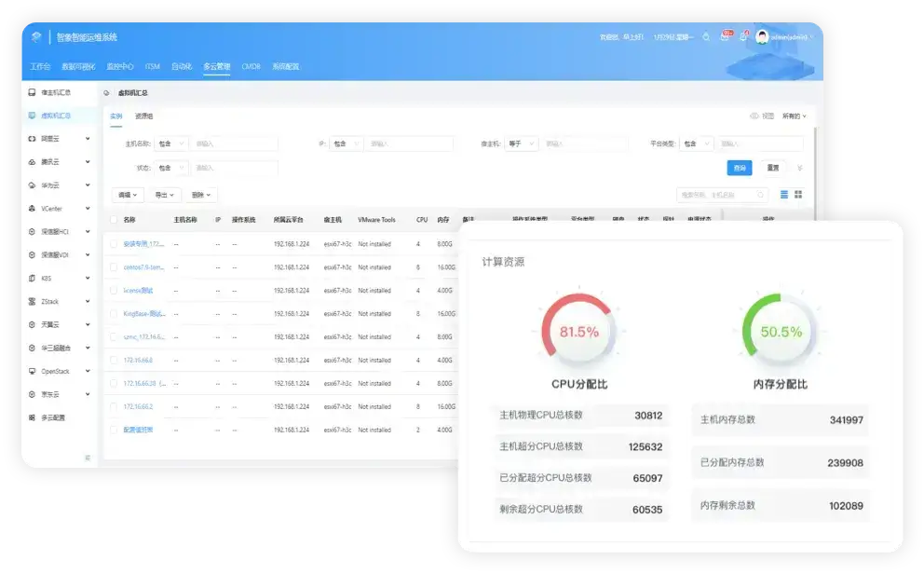Image resolution: width=924 pixels, height=574 pixels.
Task: Switch to grid view layout
Action: tap(798, 195)
